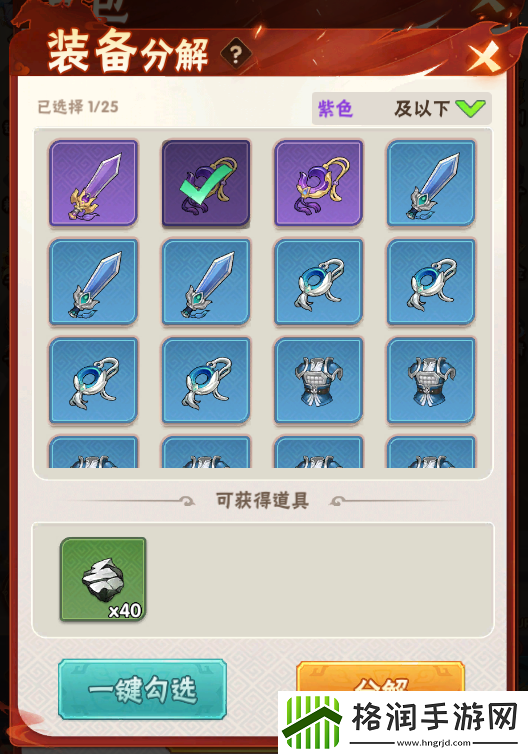Screen dimensions: 528x754
Task: Expand the green chevron arrow filter
Action: tap(470, 109)
